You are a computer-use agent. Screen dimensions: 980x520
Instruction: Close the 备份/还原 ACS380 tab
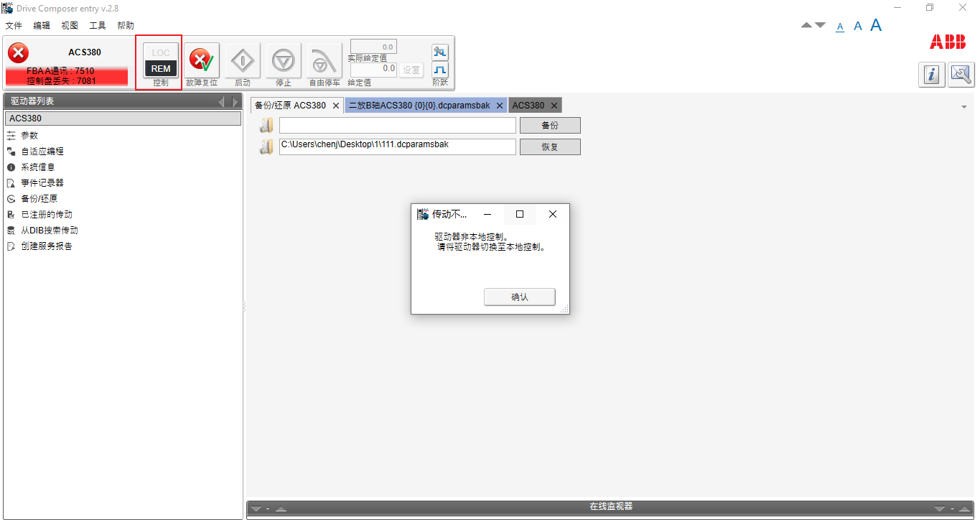pos(336,106)
